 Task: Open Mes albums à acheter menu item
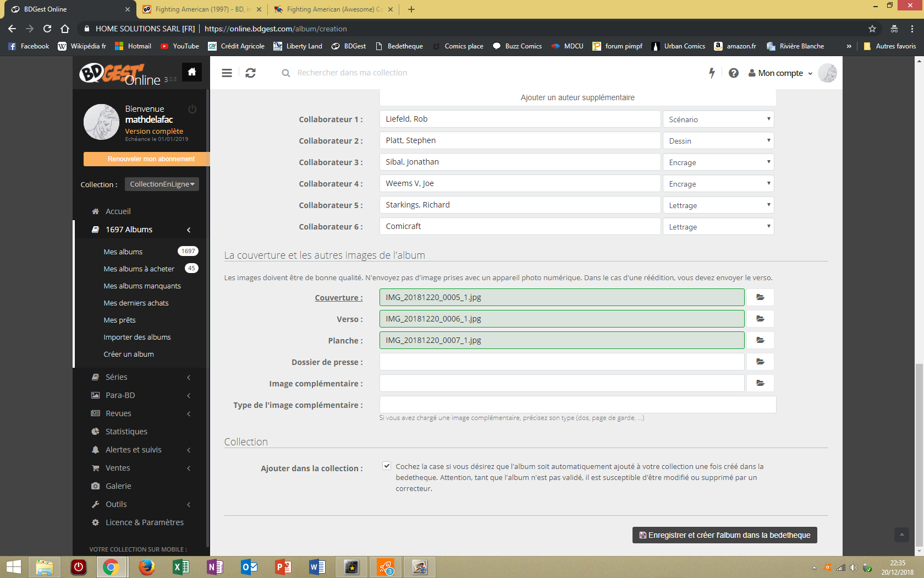pyautogui.click(x=139, y=269)
